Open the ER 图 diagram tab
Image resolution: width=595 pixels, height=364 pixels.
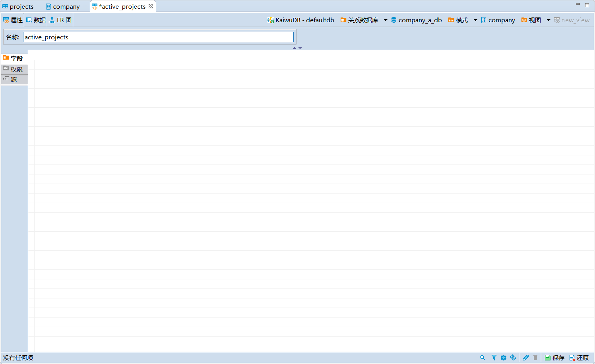coord(60,20)
